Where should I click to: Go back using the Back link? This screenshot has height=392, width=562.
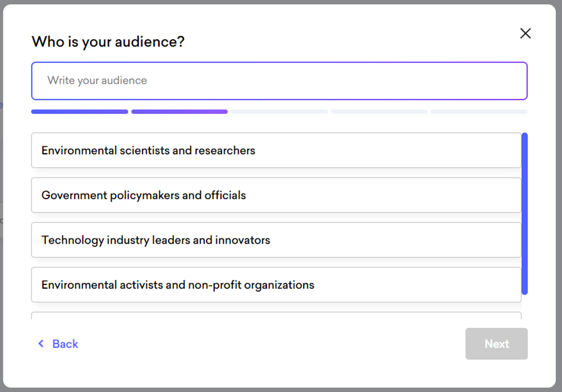pos(64,344)
